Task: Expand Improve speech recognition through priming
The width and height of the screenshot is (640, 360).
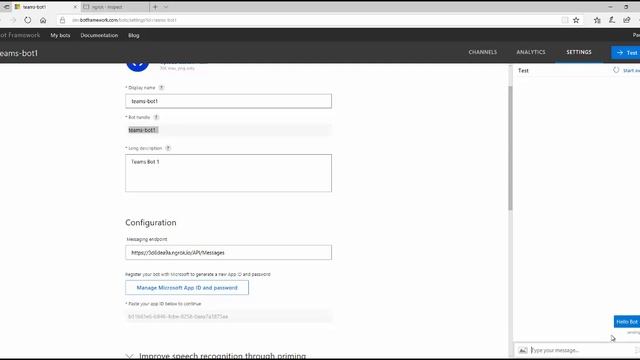Action: (216, 356)
